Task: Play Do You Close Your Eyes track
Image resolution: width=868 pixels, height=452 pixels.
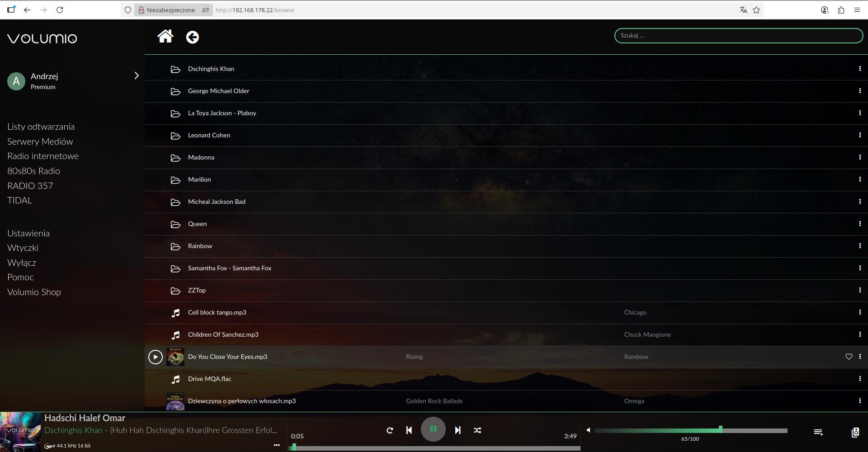Action: 155,357
